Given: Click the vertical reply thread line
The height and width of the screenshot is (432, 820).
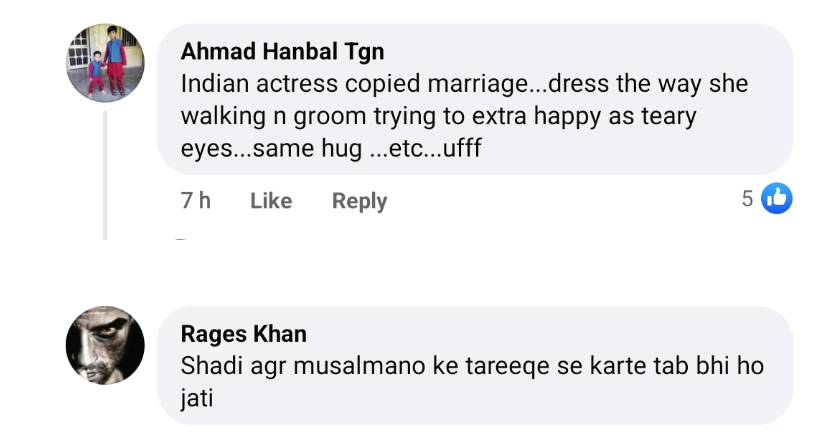Looking at the screenshot, I should coord(105,175).
